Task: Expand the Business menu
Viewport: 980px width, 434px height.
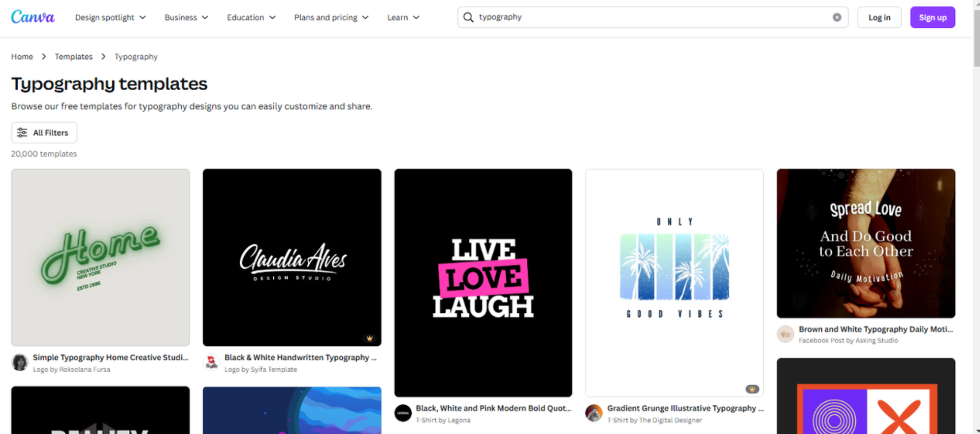Action: [186, 17]
